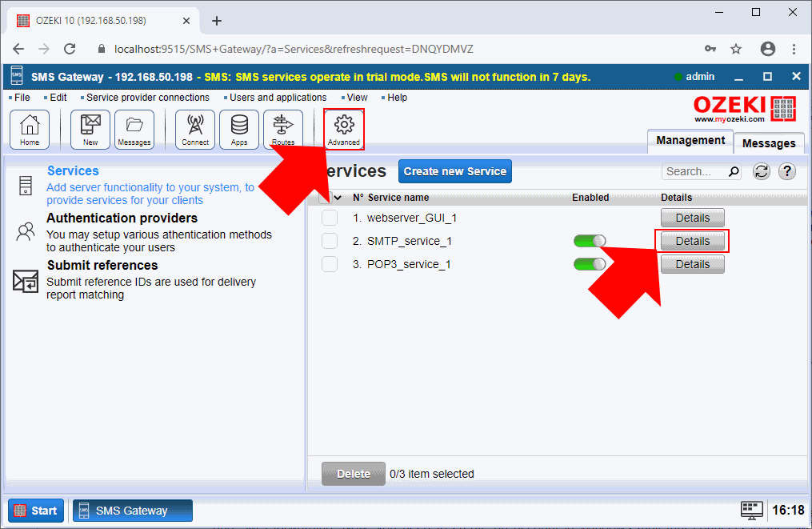Open Details for webserver_GUI_1

(x=692, y=218)
